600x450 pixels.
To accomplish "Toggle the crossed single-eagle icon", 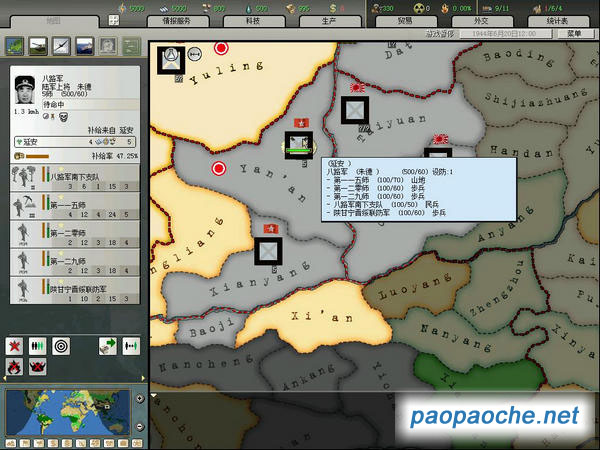I will click(15, 367).
